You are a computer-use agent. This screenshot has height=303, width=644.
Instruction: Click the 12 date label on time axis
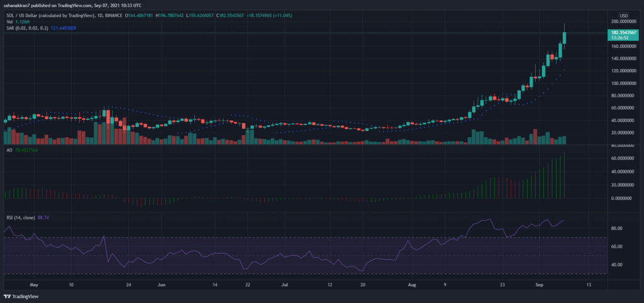point(330,284)
